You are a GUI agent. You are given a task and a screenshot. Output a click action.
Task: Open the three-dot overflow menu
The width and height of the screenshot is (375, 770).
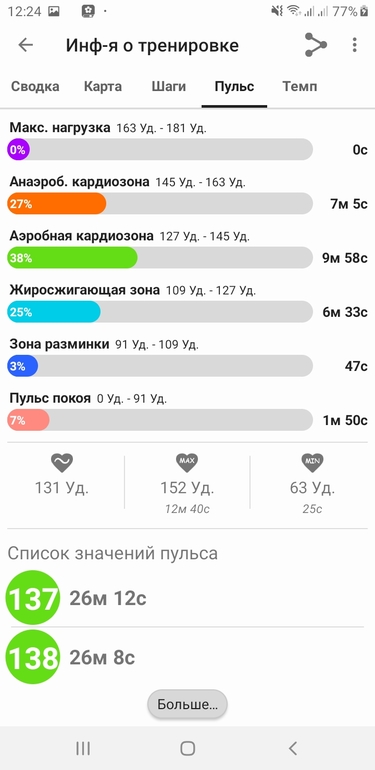pyautogui.click(x=354, y=45)
